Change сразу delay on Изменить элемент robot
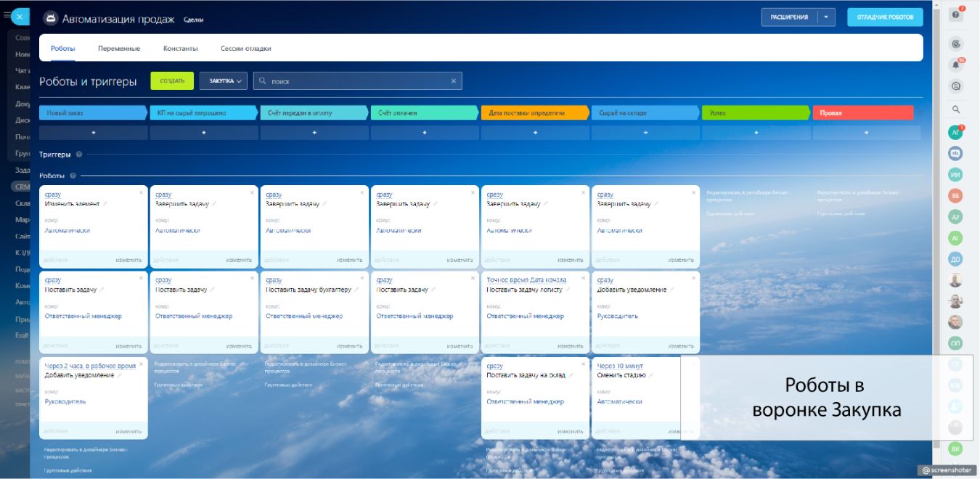This screenshot has width=980, height=479. [52, 195]
